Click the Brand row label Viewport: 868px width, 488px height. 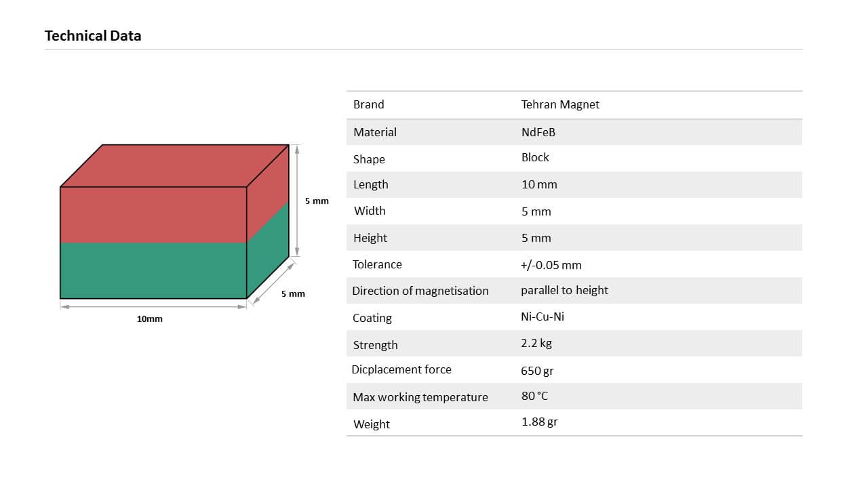(368, 104)
